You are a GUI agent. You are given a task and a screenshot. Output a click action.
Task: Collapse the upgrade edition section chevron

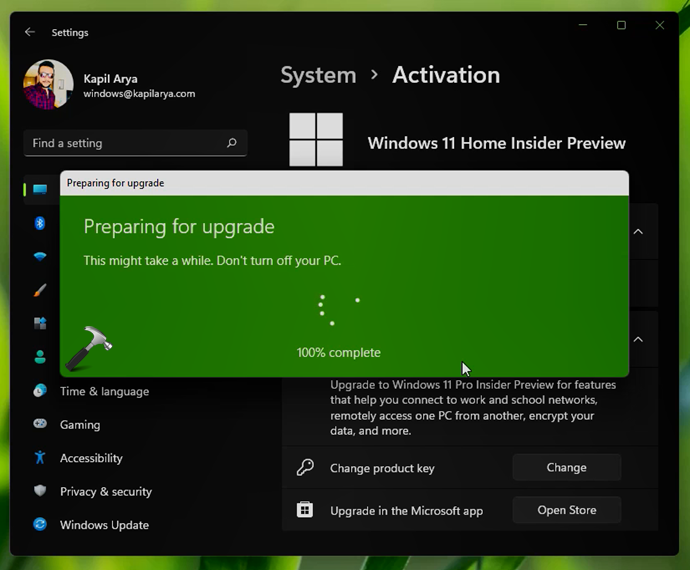pyautogui.click(x=638, y=339)
